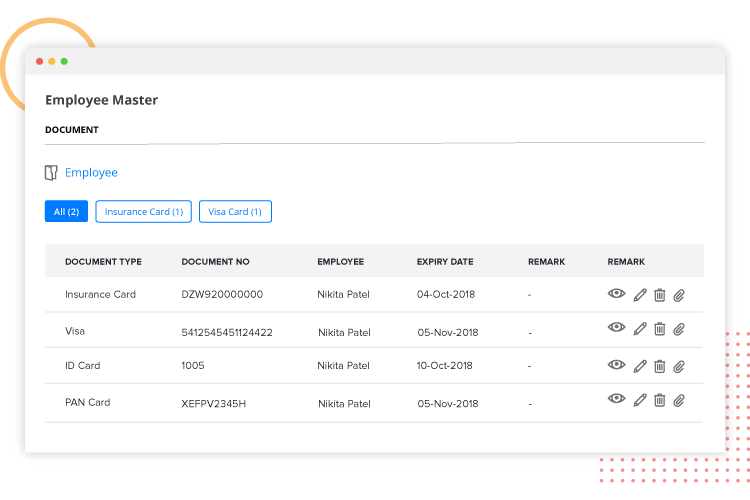Image resolution: width=750 pixels, height=500 pixels.
Task: Edit the Insurance Card row
Action: click(x=640, y=295)
